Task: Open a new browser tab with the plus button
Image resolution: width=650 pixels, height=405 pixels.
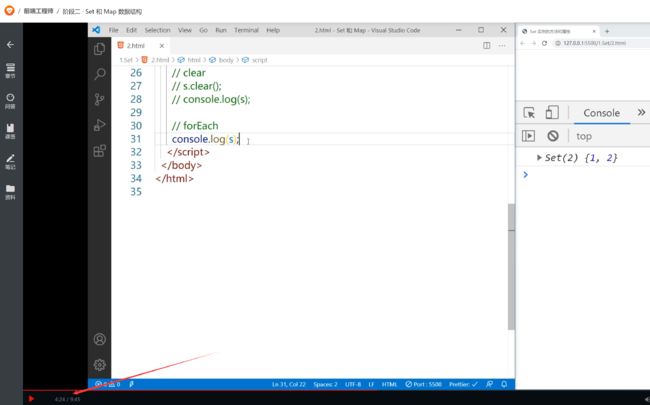Action: click(x=607, y=31)
